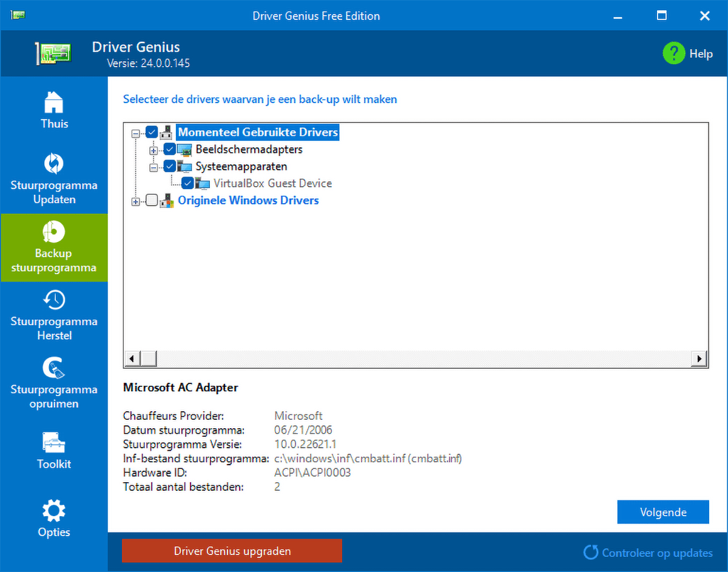Screen dimensions: 728x572
Task: Collapse the Momenteel Gebruikte Drivers node
Action: point(135,133)
